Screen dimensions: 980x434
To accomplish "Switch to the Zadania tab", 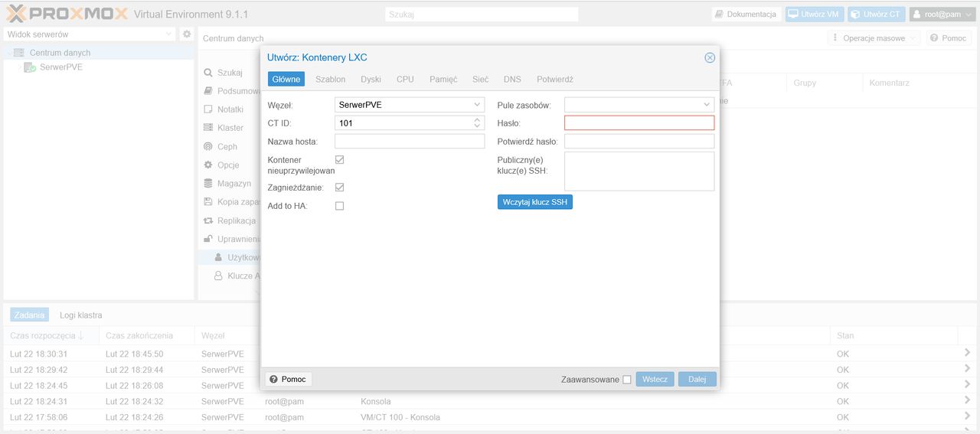I will [x=30, y=315].
